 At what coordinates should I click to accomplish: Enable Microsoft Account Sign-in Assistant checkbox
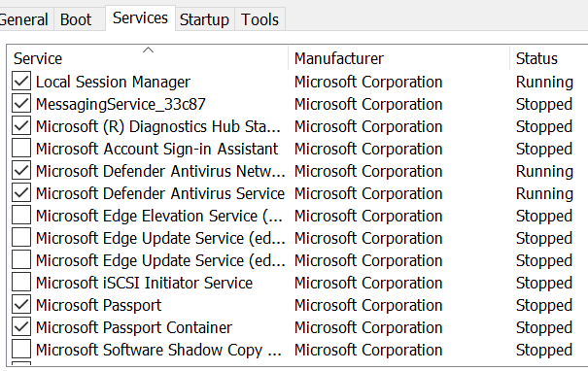21,149
